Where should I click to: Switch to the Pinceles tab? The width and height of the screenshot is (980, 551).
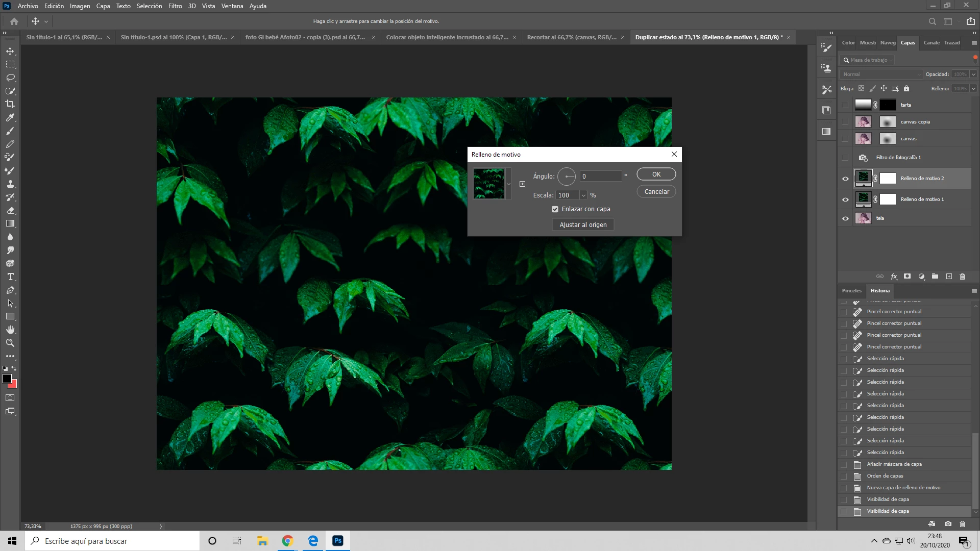pos(851,291)
